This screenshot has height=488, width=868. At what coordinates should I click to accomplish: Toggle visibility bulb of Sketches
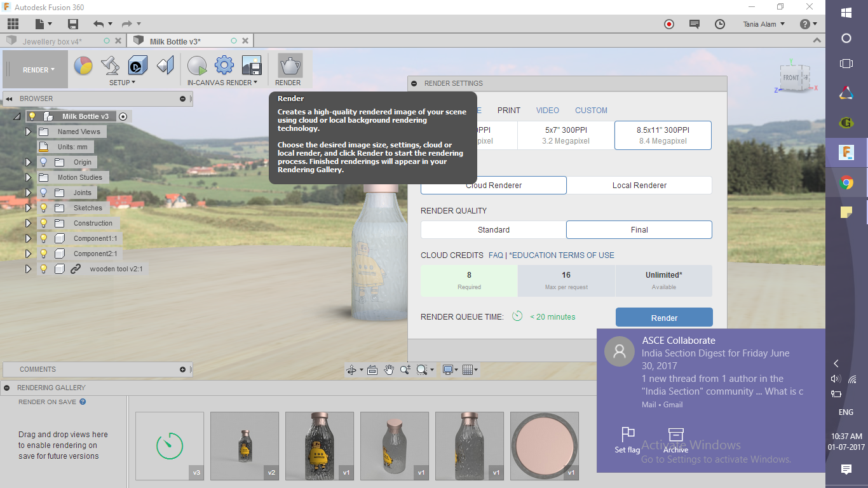pyautogui.click(x=44, y=208)
